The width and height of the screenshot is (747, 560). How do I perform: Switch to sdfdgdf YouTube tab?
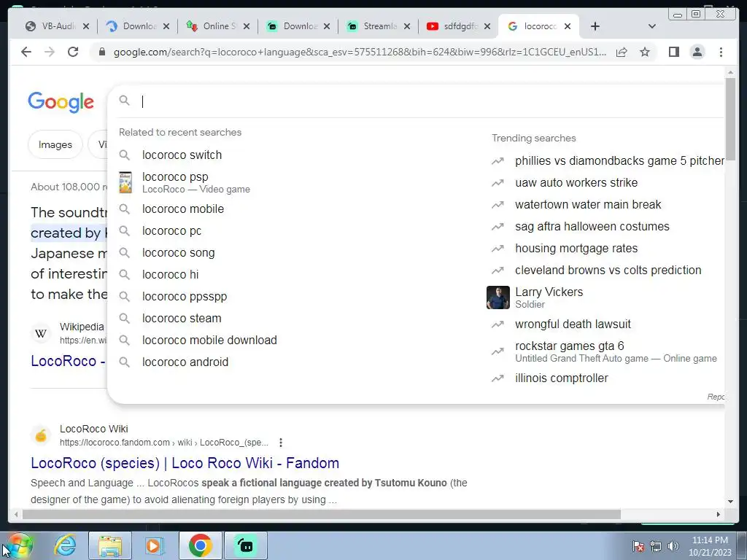(x=454, y=26)
